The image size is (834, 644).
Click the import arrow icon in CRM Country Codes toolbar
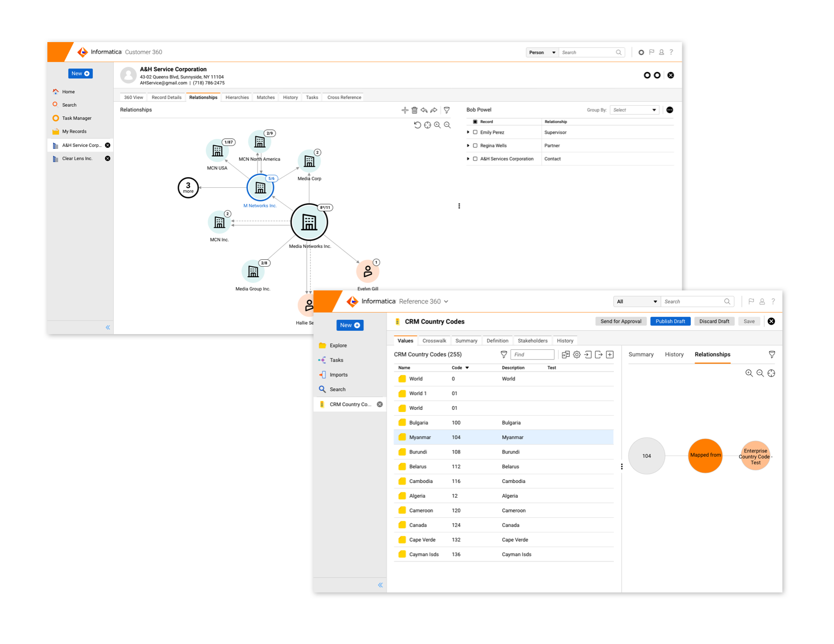point(588,355)
